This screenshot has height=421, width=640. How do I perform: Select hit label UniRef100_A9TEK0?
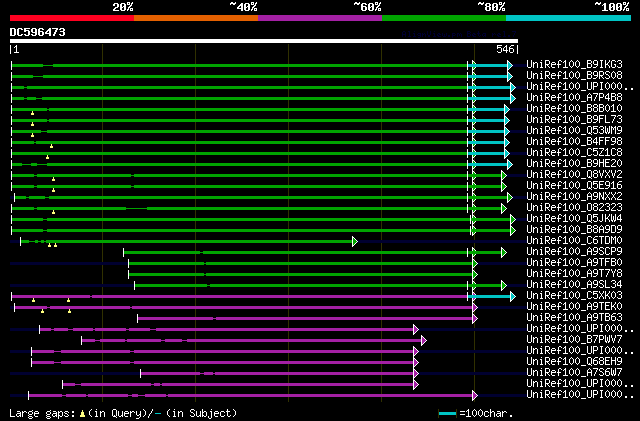574,307
